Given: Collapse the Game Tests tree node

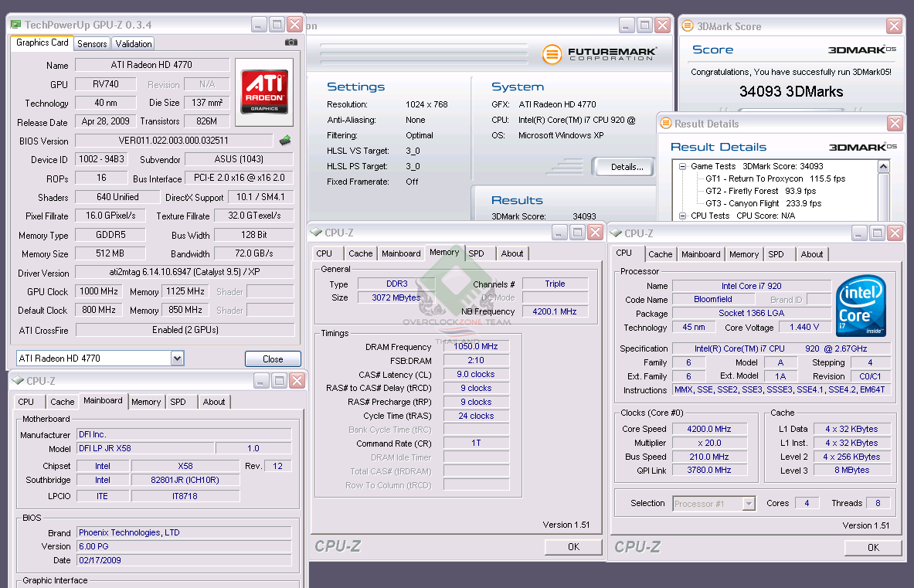Looking at the screenshot, I should tap(682, 167).
